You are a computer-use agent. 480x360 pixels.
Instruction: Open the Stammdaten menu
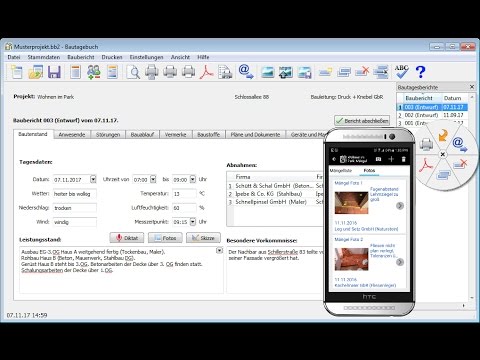[x=44, y=57]
